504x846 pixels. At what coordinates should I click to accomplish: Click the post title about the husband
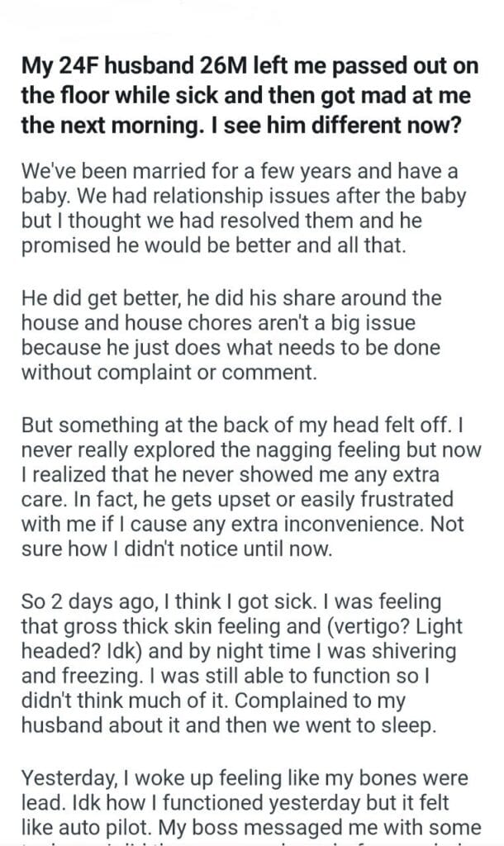[248, 97]
